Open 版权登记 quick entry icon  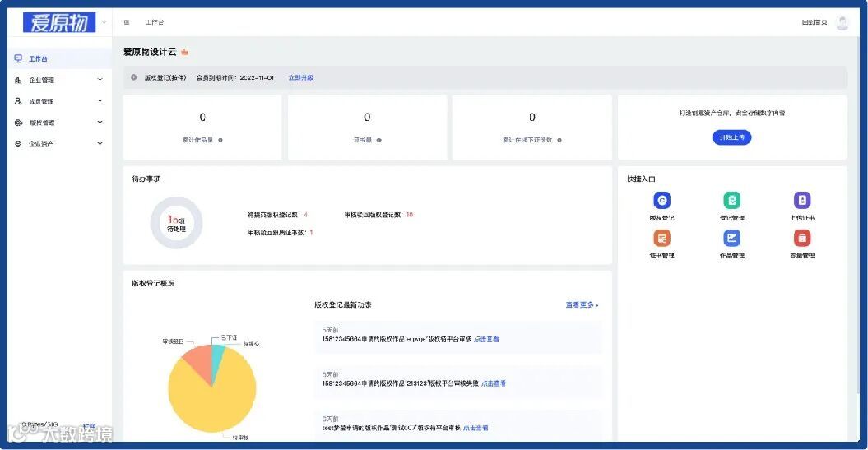click(661, 200)
